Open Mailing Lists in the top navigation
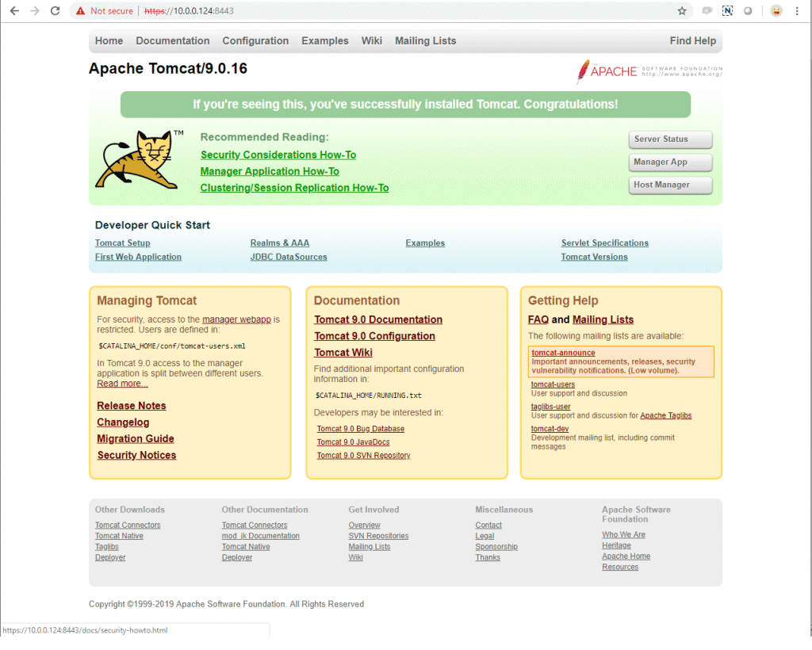 [x=425, y=41]
